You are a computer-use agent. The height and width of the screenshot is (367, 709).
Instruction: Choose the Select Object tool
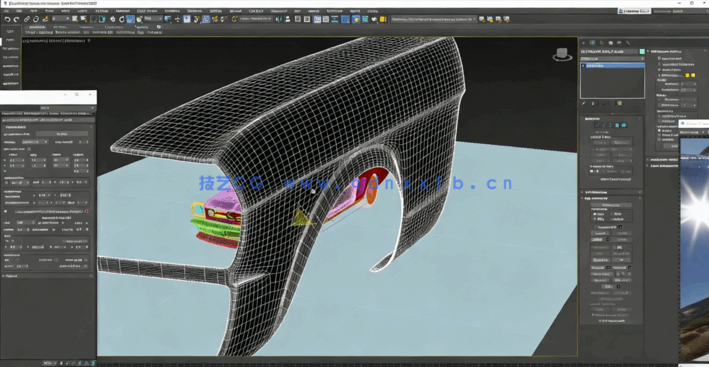(75, 19)
